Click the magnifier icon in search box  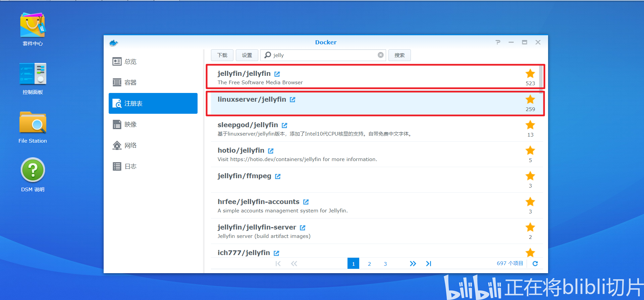click(x=268, y=55)
